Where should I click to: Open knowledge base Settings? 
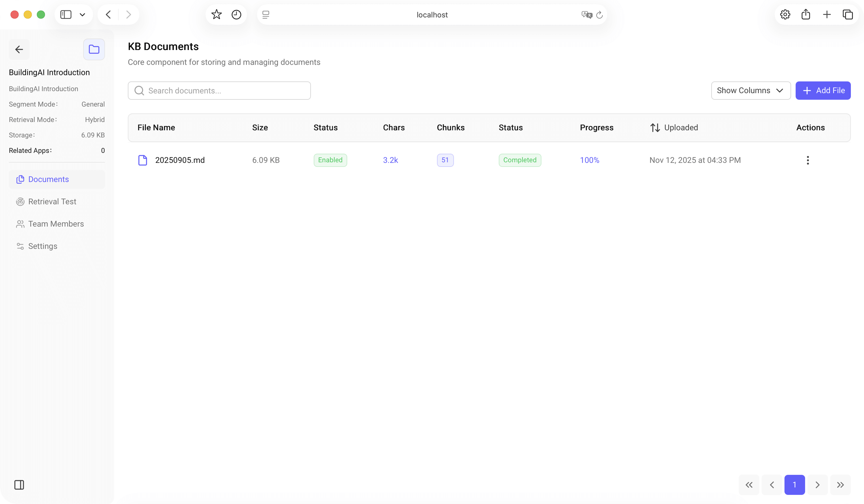(x=43, y=246)
